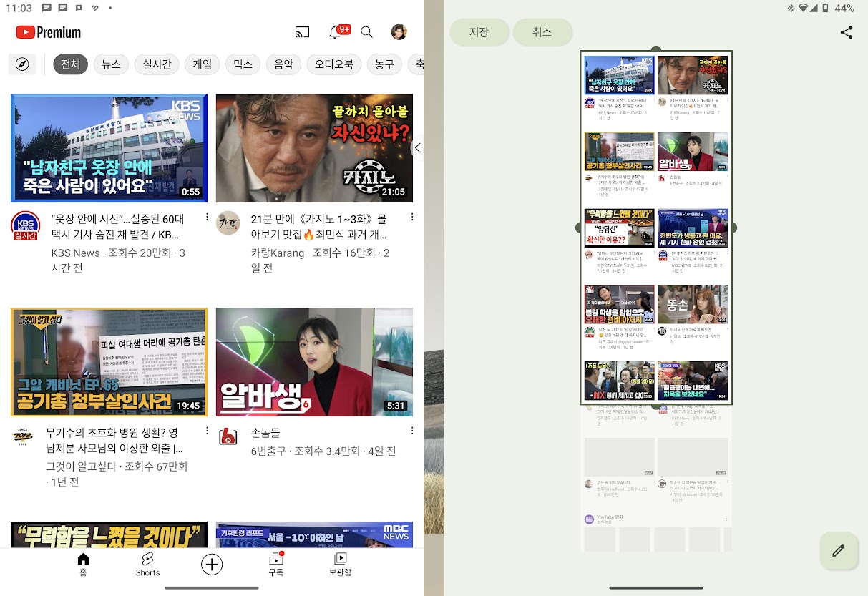
Task: Share the captured screenshot
Action: pyautogui.click(x=847, y=32)
